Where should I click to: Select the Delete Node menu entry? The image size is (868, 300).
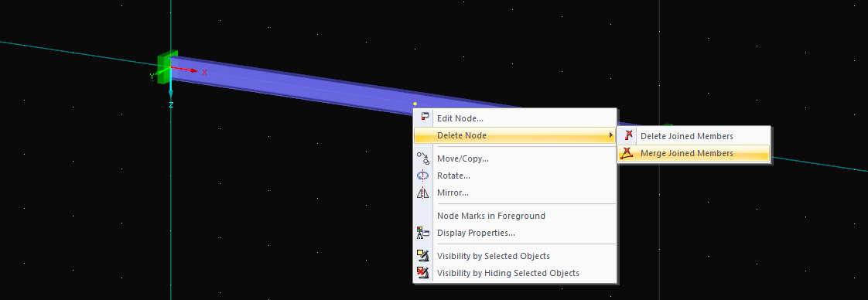click(x=515, y=135)
